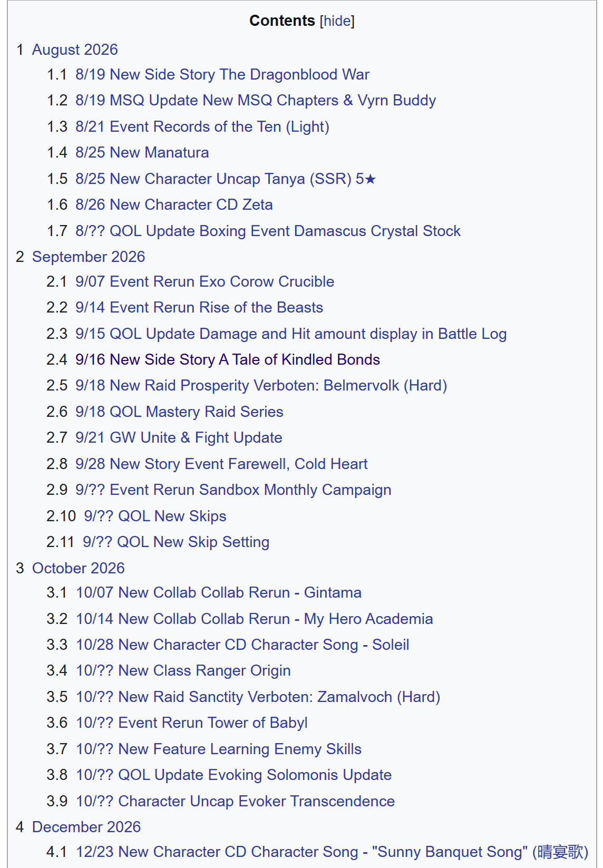Open 2.11 QOL New Skip Setting entry
The image size is (603, 868).
coord(176,542)
